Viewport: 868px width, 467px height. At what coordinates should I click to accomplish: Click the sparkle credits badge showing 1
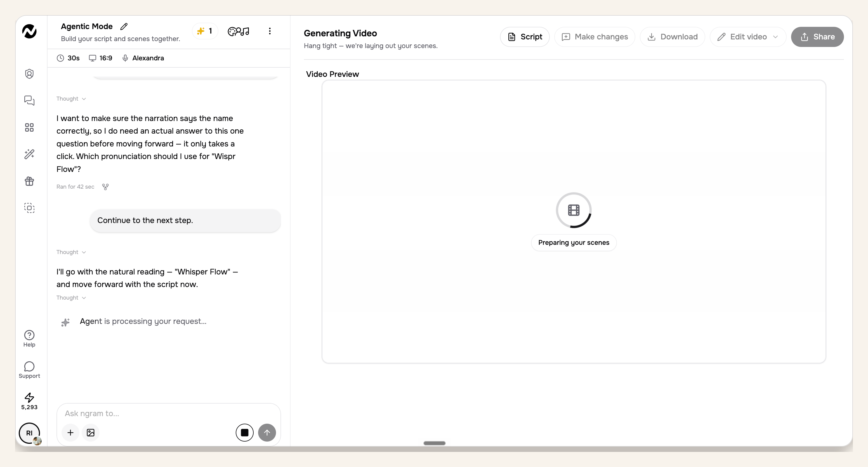coord(205,31)
